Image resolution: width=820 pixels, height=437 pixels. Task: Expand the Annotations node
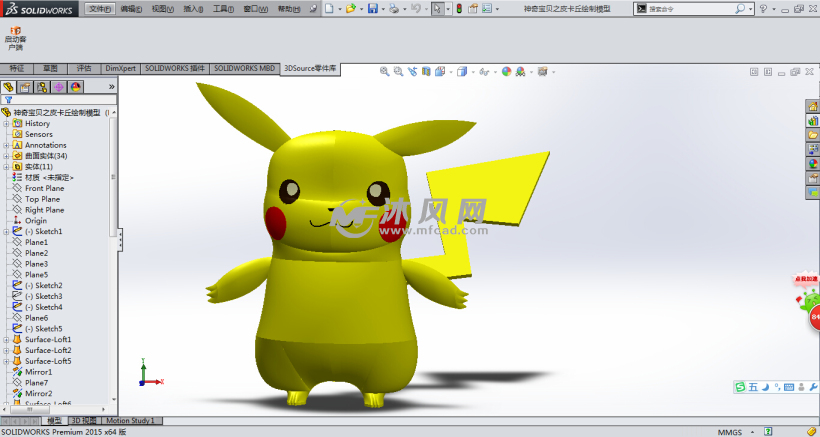[6, 145]
